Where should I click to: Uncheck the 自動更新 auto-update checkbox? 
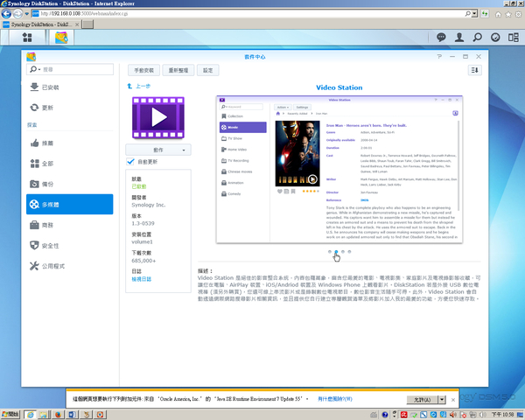(130, 137)
